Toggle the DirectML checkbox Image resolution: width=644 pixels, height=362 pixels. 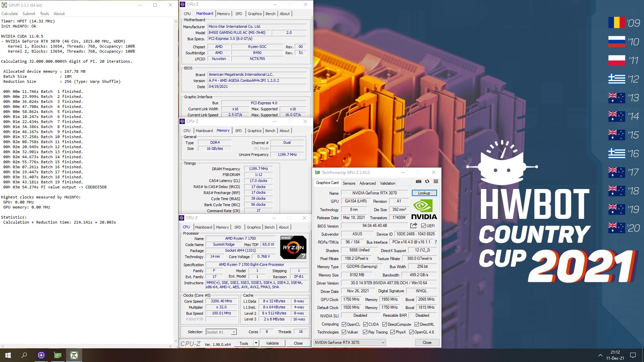click(x=417, y=324)
